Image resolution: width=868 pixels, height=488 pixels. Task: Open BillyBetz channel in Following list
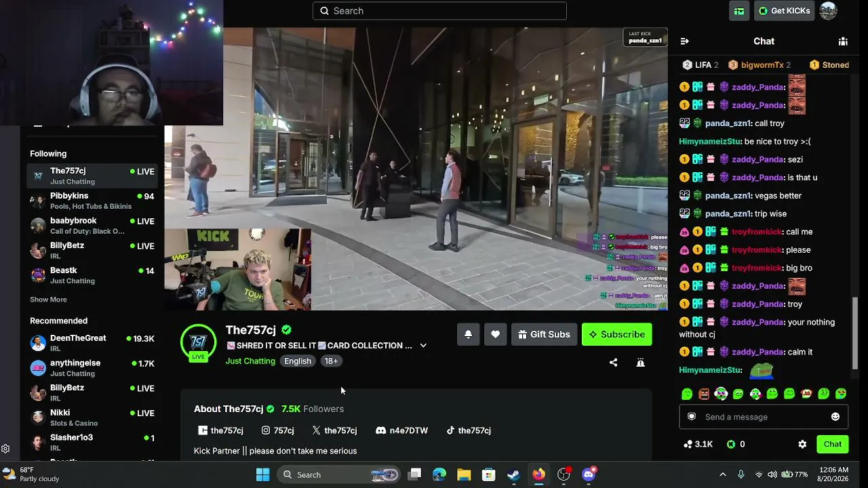click(x=92, y=250)
